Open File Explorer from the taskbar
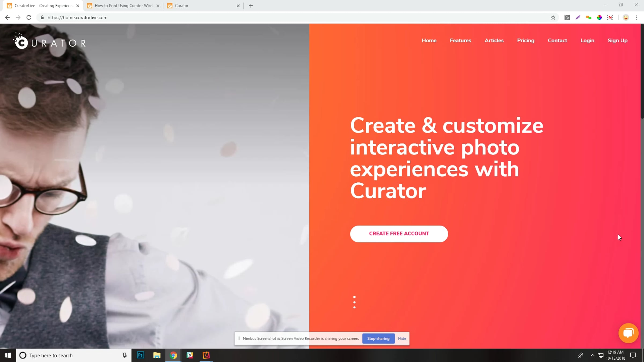 (157, 355)
